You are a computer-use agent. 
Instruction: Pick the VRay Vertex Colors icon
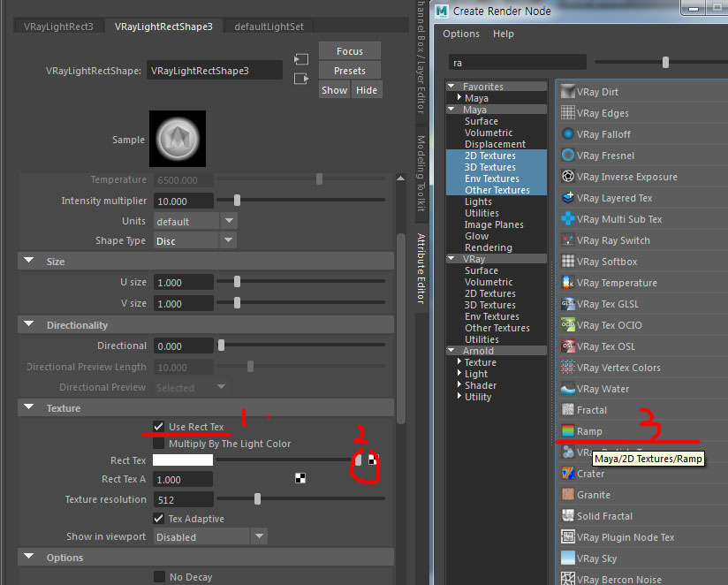(x=567, y=368)
